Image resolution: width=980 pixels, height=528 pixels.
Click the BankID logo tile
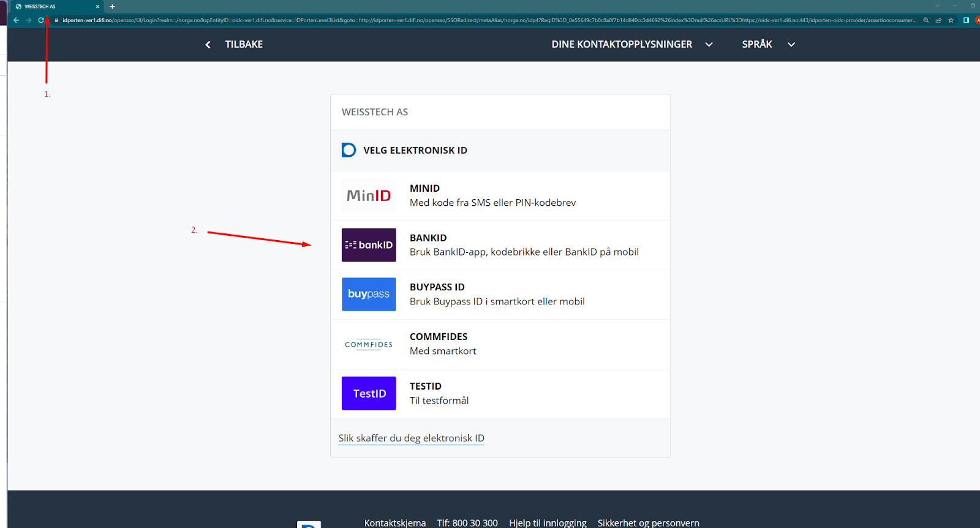coord(369,245)
